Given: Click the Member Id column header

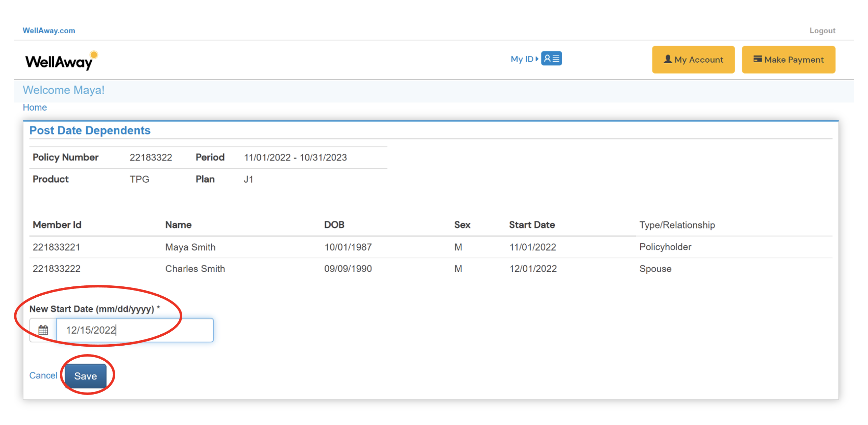Looking at the screenshot, I should tap(57, 225).
